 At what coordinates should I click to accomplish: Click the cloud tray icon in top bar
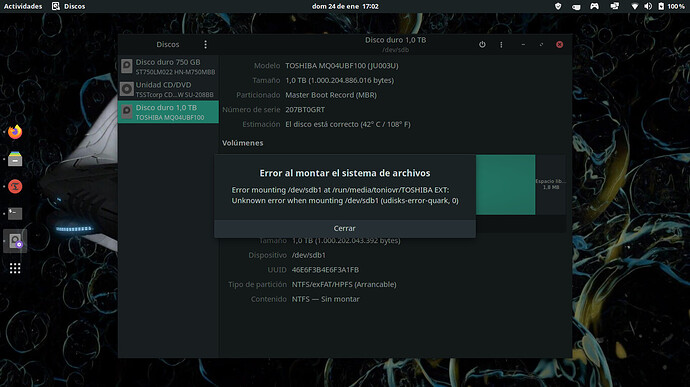point(576,6)
